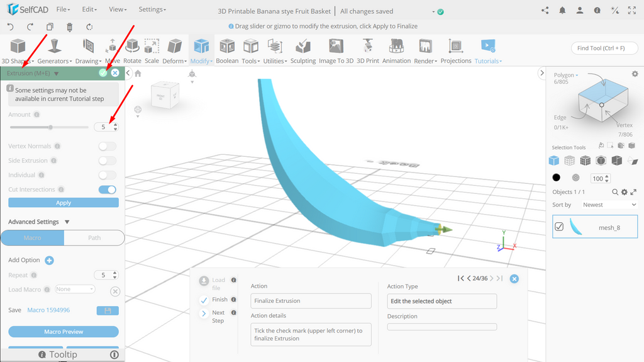
Task: Open the Load Macro None dropdown
Action: tap(75, 289)
